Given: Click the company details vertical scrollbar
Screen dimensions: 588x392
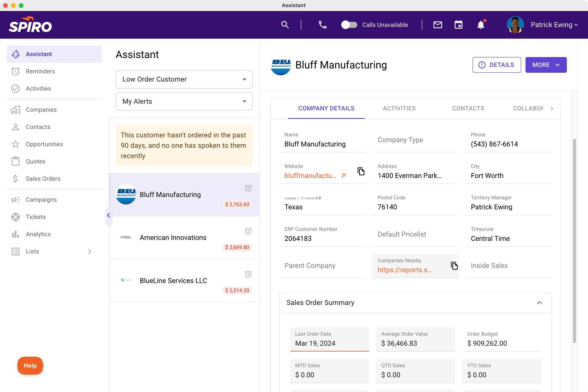Looking at the screenshot, I should 574,241.
